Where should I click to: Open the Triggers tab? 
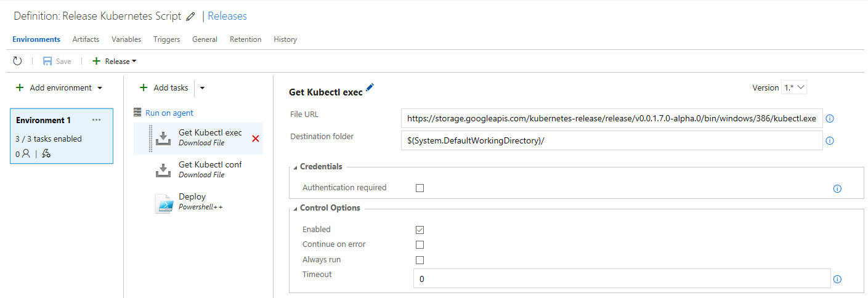pyautogui.click(x=166, y=39)
